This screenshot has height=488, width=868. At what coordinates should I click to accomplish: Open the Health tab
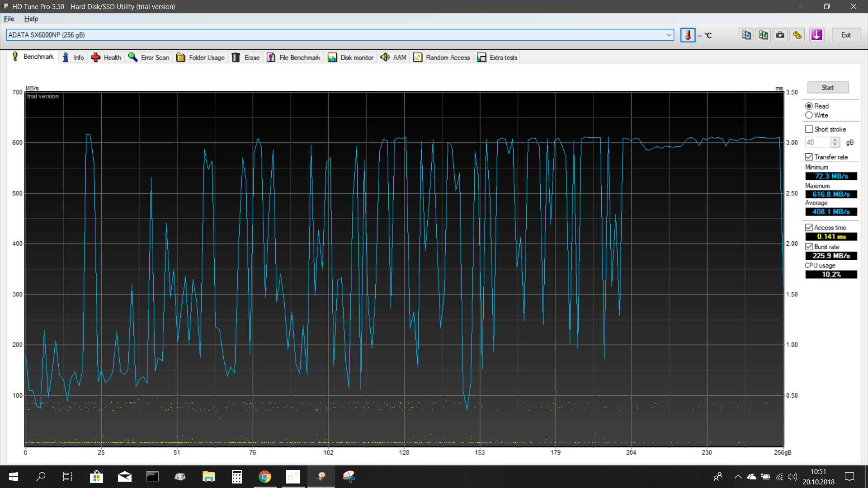pos(107,57)
